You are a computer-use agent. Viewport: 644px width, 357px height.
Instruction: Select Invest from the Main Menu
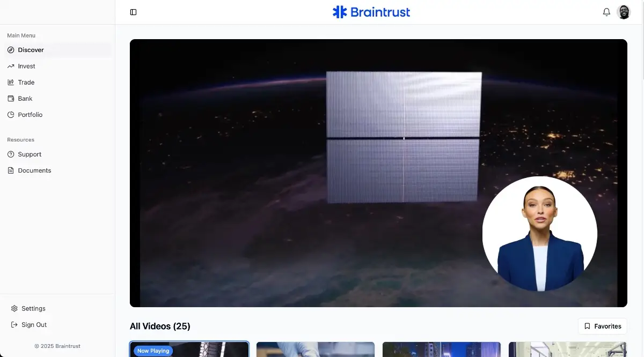point(26,66)
